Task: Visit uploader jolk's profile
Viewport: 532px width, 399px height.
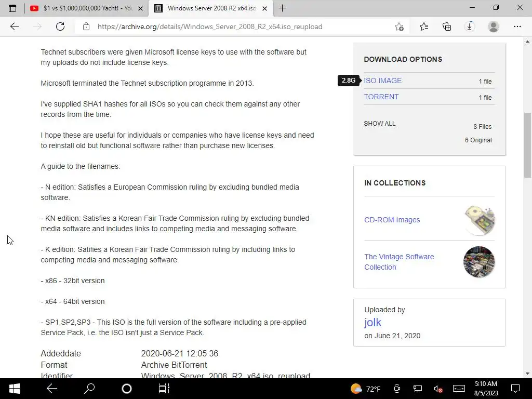Action: pyautogui.click(x=373, y=322)
